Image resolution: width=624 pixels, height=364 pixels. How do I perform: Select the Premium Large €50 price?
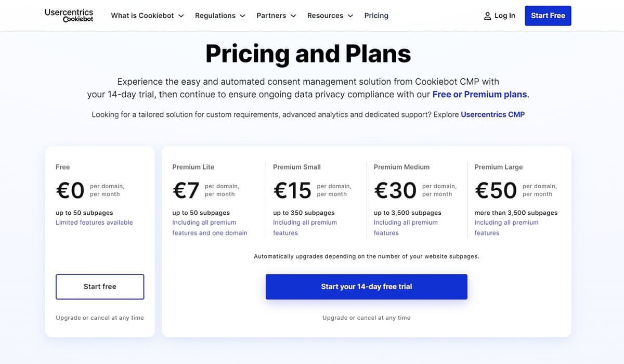[496, 190]
